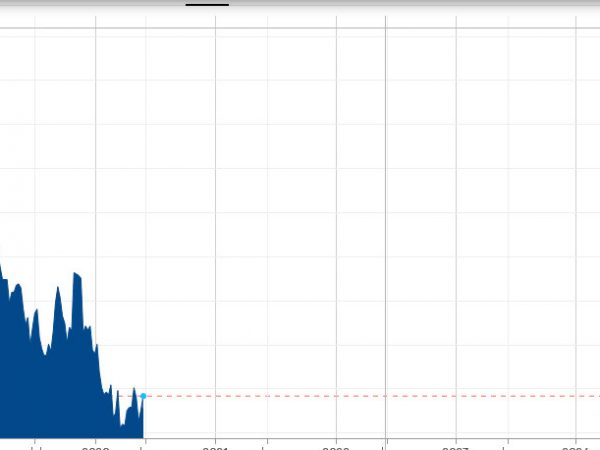
Task: Tap the black drag handle at top
Action: (x=207, y=4)
